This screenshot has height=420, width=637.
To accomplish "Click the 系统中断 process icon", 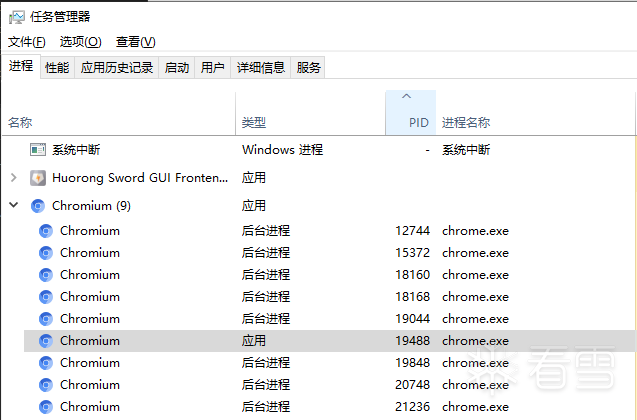I will coord(38,150).
